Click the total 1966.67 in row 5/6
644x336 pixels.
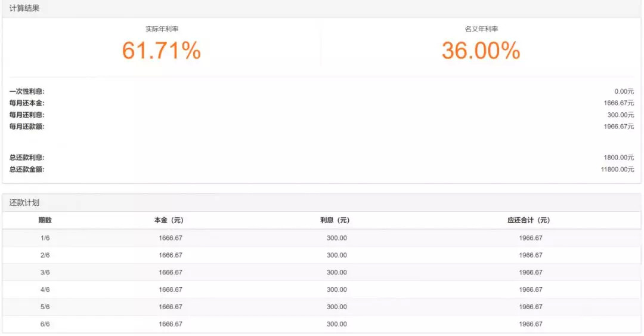point(531,307)
